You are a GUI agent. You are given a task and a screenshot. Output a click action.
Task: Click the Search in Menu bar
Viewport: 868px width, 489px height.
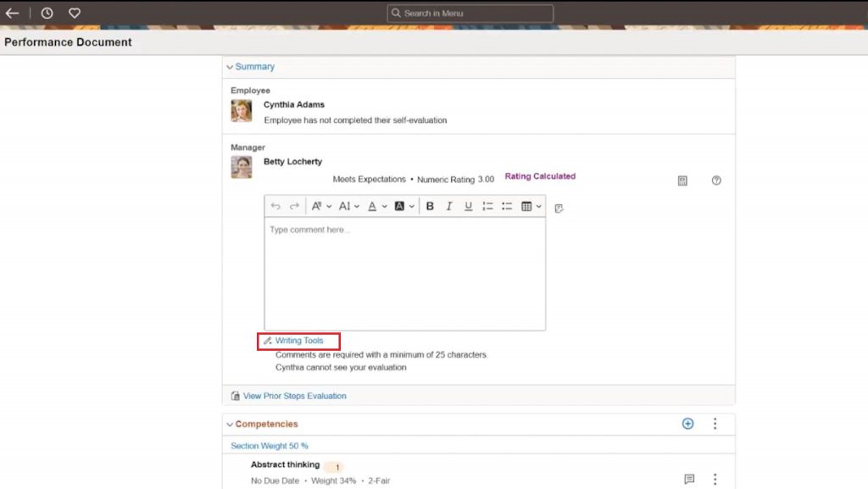click(x=469, y=13)
